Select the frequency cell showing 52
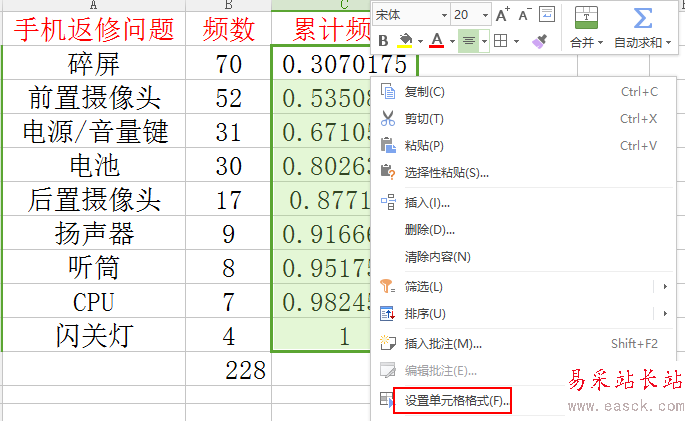685x421 pixels. pos(228,97)
